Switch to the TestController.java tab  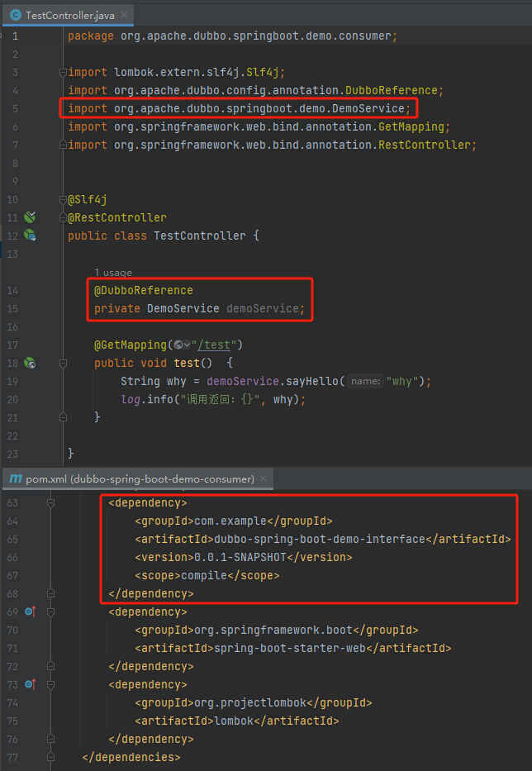(x=69, y=15)
